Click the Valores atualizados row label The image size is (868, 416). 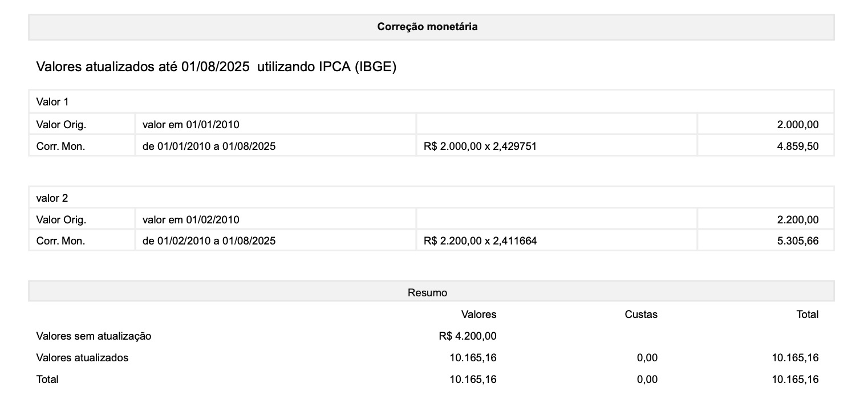(82, 357)
